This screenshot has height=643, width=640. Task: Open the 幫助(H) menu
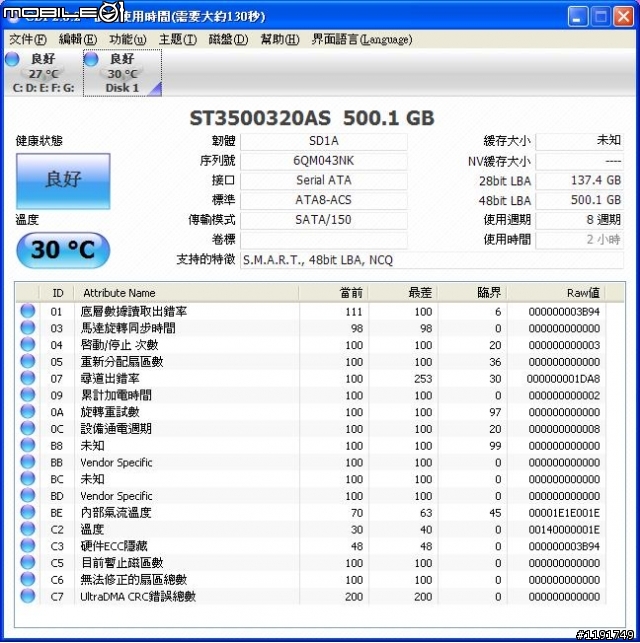pyautogui.click(x=280, y=39)
